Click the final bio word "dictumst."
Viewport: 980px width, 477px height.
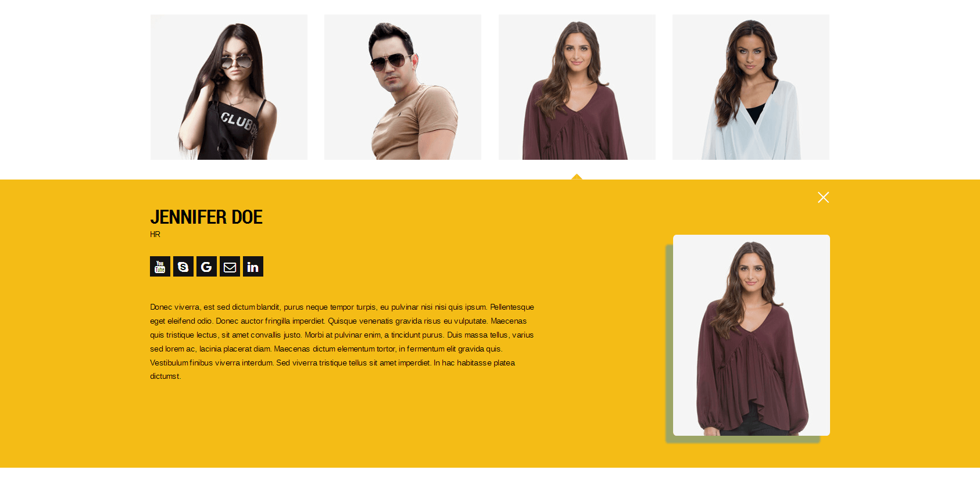(166, 376)
